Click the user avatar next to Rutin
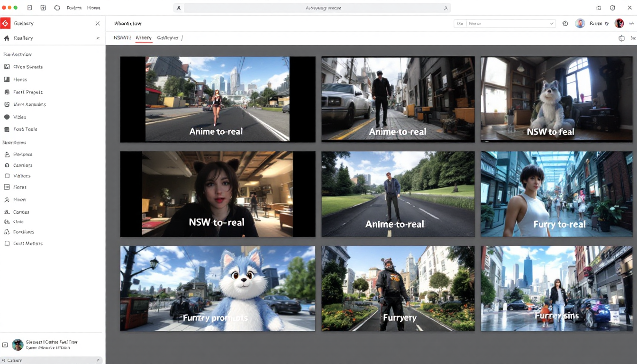Image resolution: width=637 pixels, height=364 pixels. pos(580,23)
